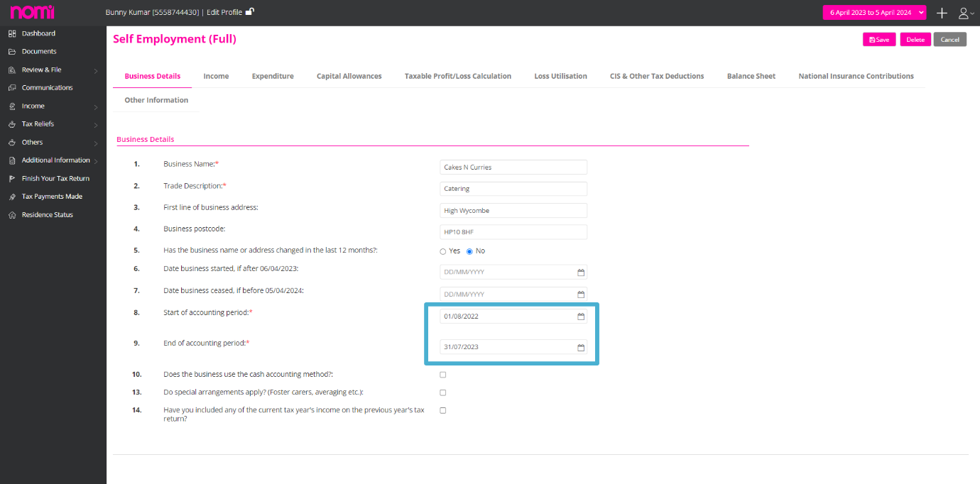Tick the special arrangements checkbox
This screenshot has width=980, height=484.
coord(443,392)
